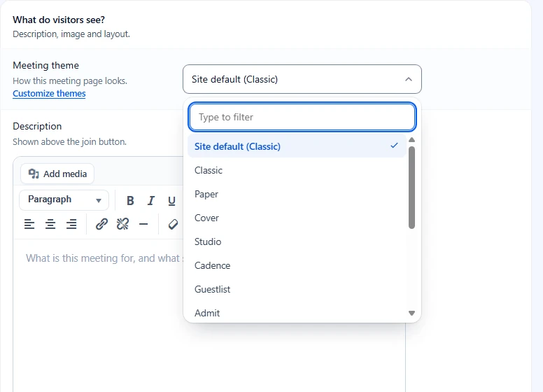Align text center in editor
The height and width of the screenshot is (392, 543).
(x=50, y=224)
